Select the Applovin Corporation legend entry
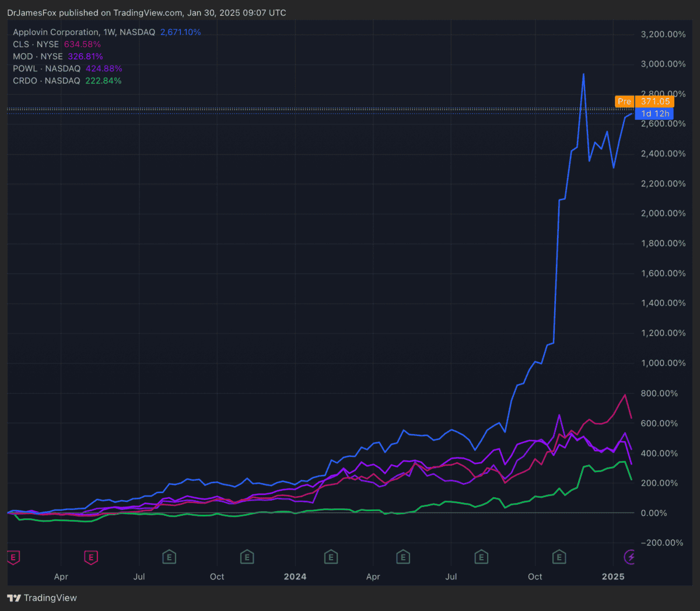 [84, 32]
